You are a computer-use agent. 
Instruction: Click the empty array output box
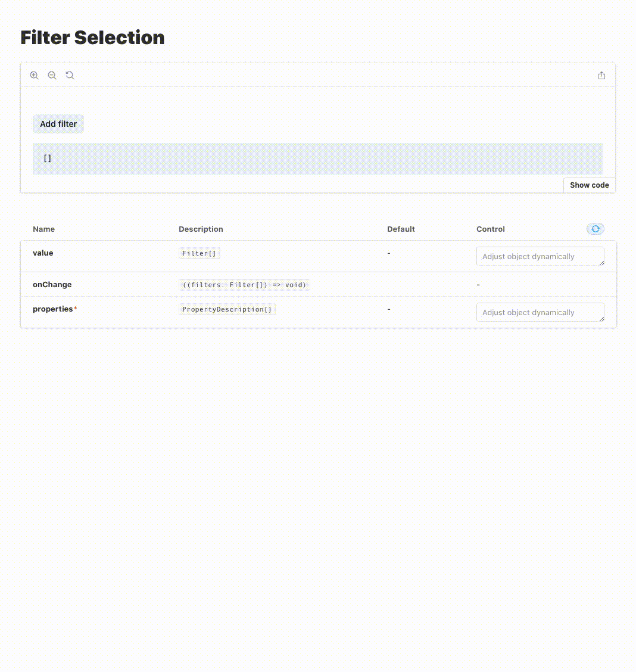[318, 158]
